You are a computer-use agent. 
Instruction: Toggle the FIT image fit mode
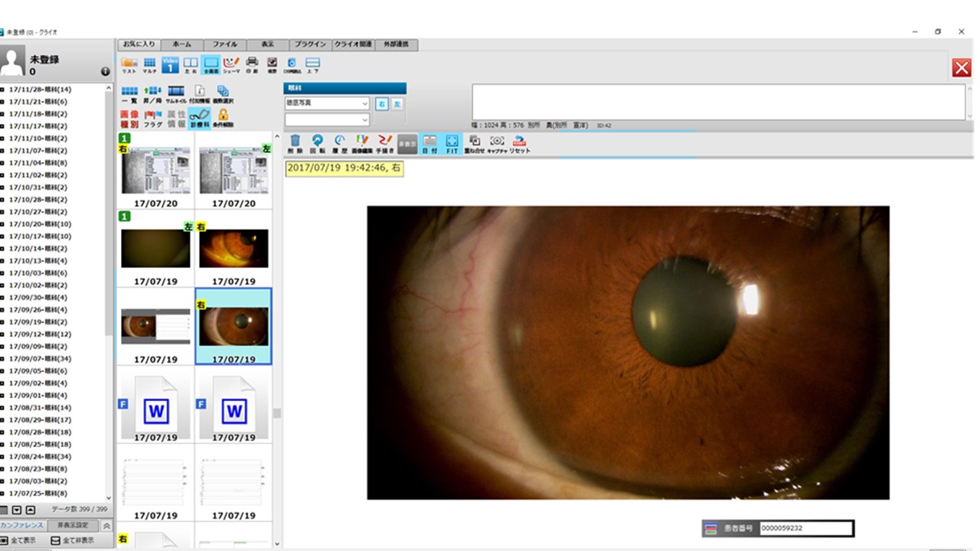452,144
